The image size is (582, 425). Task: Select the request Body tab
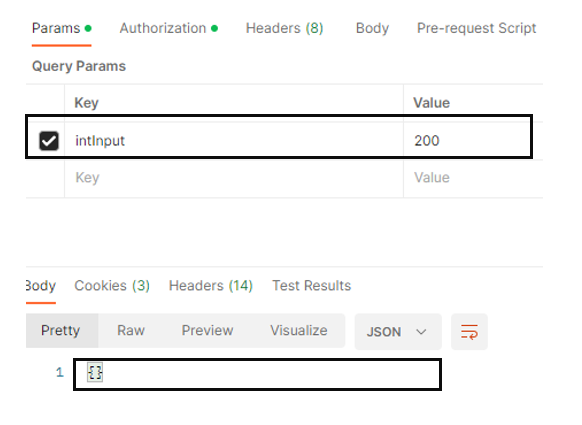click(372, 28)
